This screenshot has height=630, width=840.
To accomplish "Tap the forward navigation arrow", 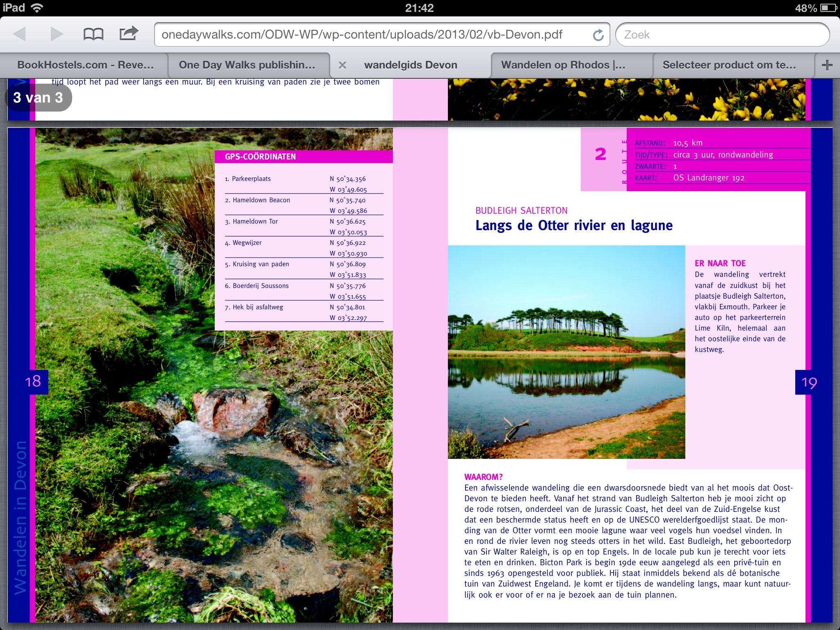I will [57, 34].
